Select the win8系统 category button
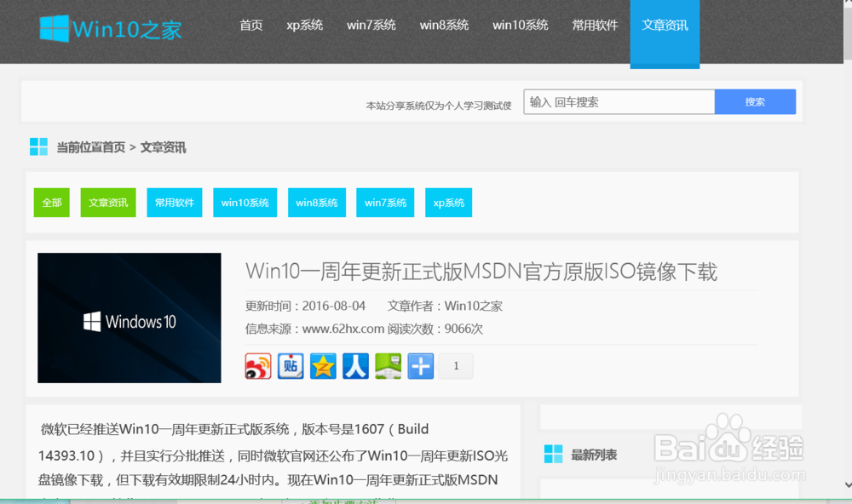 (x=317, y=203)
